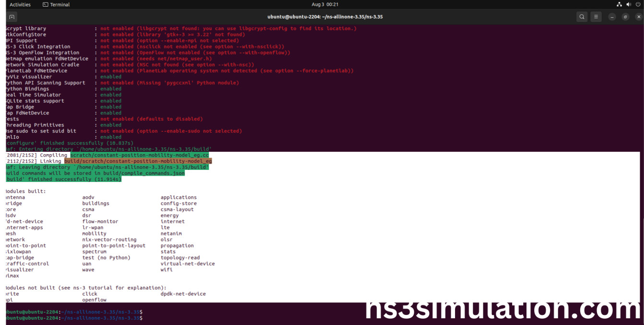Screen dimensions: 644x325
Task: Open the wired network status icon
Action: pyautogui.click(x=619, y=4)
